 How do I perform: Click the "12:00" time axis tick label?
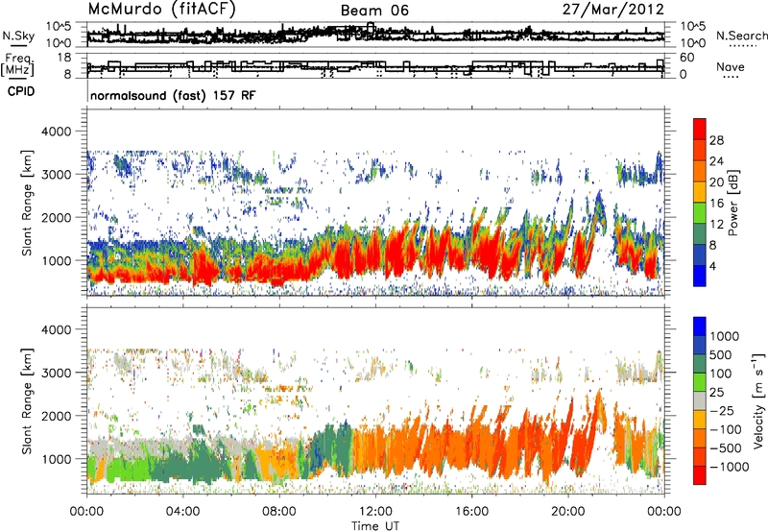[x=375, y=512]
